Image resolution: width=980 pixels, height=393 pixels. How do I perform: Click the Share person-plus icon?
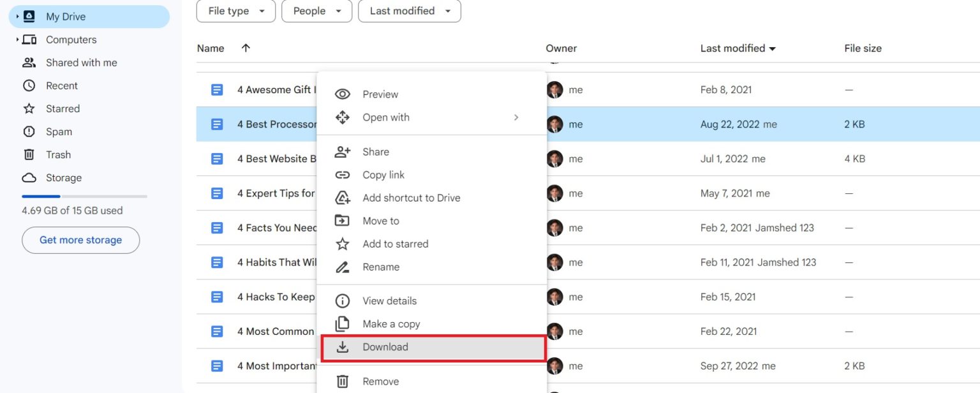tap(343, 152)
